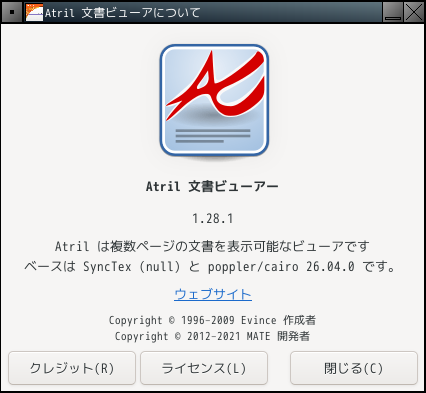Click the SyncTex (null) text
This screenshot has height=393, width=426.
[x=132, y=267]
